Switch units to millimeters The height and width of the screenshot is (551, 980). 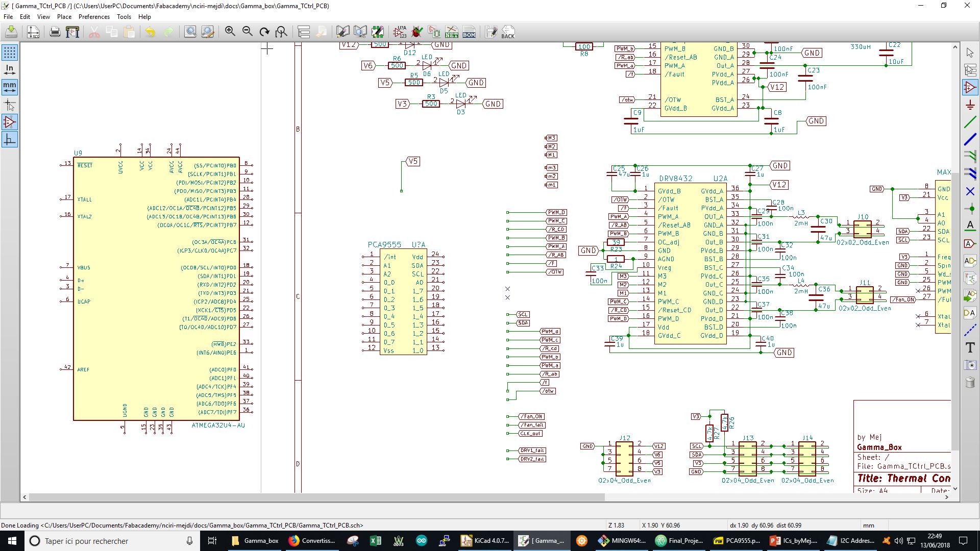[10, 87]
